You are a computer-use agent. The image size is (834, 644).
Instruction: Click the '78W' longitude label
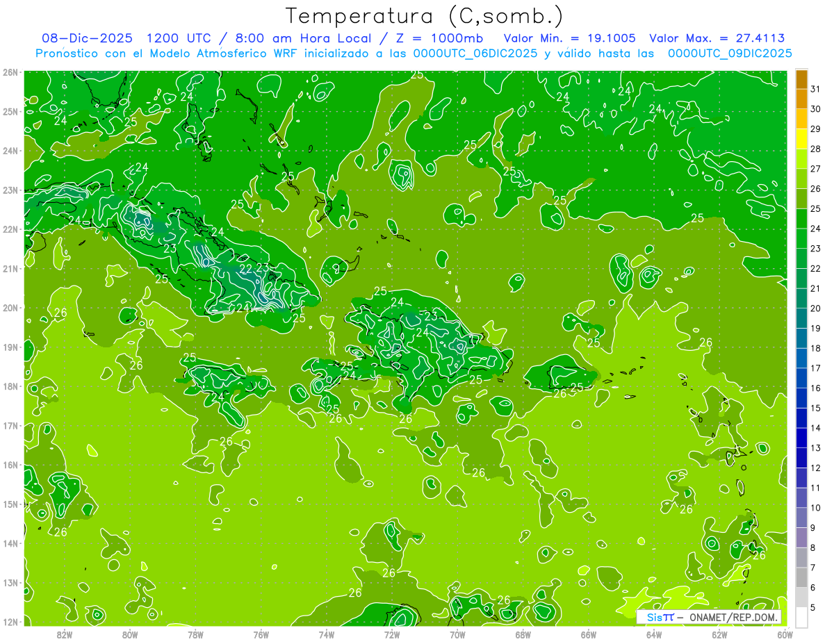click(x=195, y=634)
